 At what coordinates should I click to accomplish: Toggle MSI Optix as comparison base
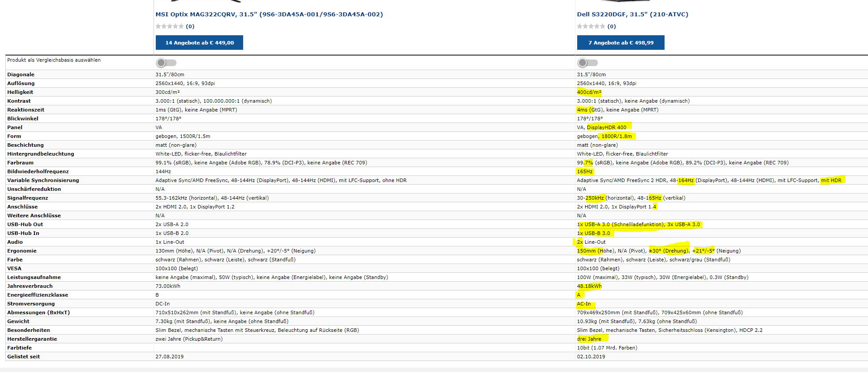click(x=166, y=63)
